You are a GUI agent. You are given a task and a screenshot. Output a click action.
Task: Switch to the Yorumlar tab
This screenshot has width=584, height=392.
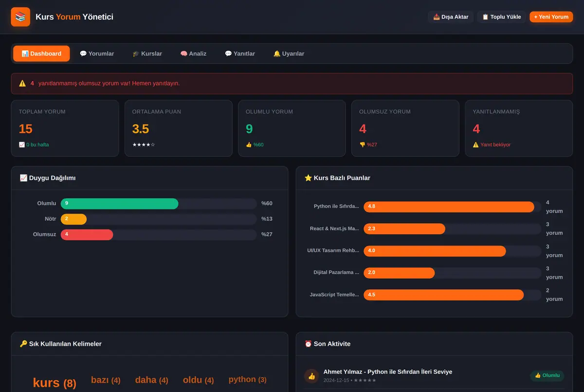coord(97,53)
